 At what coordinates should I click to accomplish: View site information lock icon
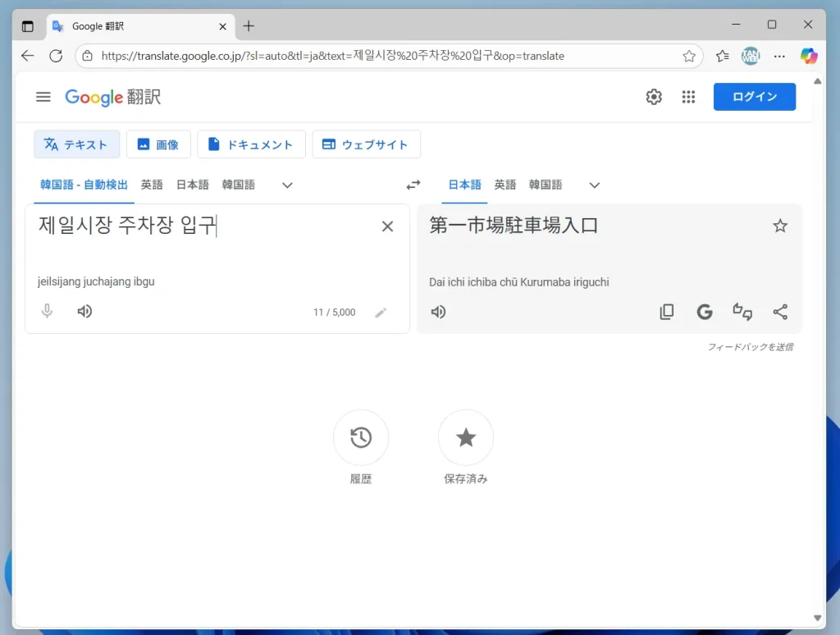click(x=87, y=56)
